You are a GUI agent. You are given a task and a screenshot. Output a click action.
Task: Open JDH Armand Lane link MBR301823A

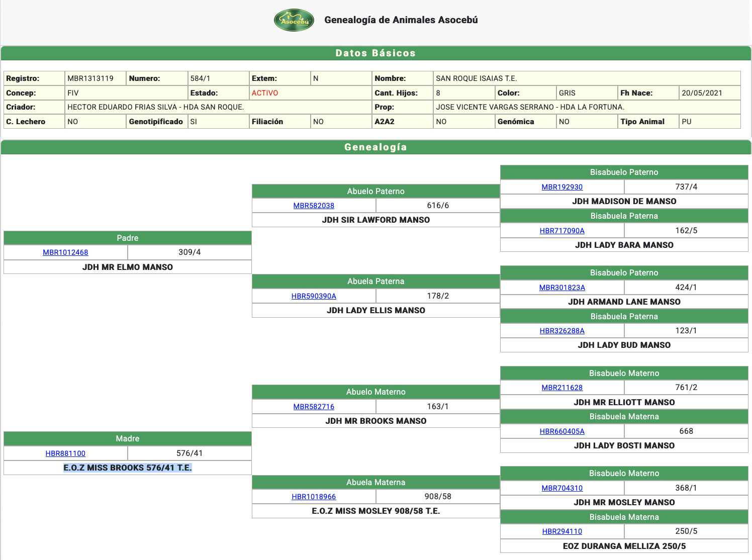coord(562,288)
